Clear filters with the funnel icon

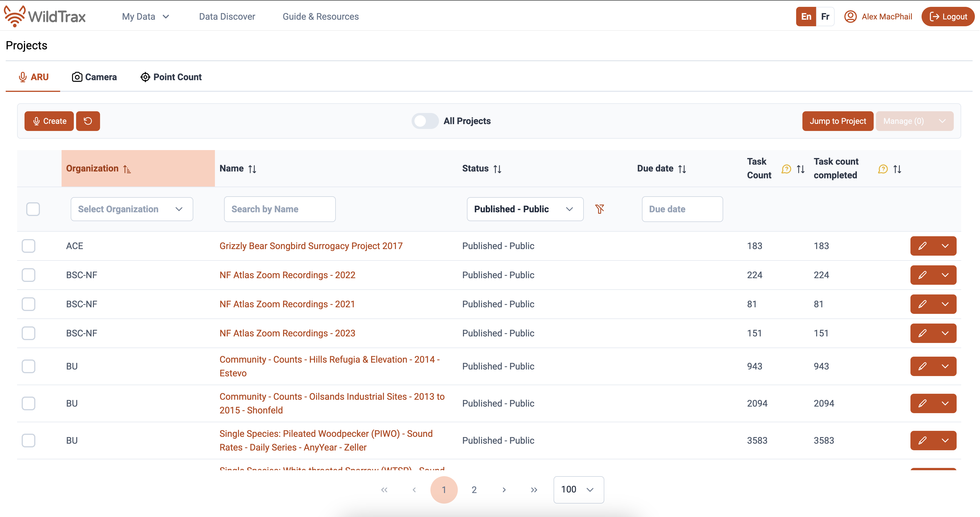tap(599, 209)
